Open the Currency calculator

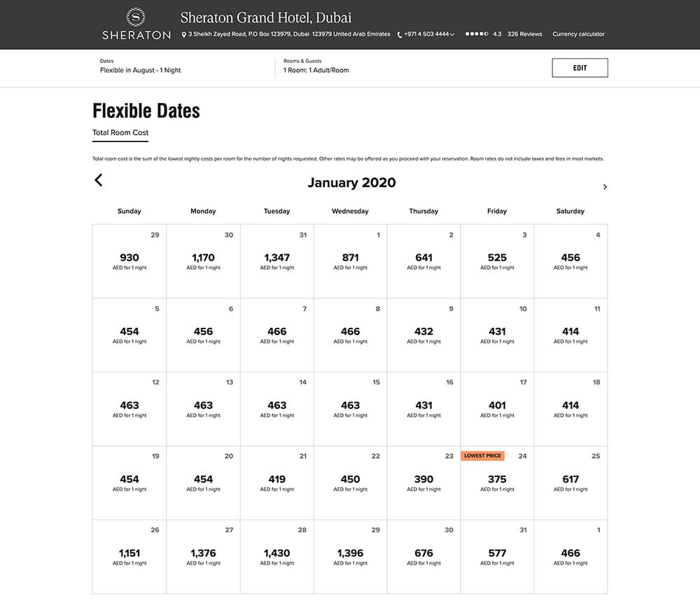578,34
